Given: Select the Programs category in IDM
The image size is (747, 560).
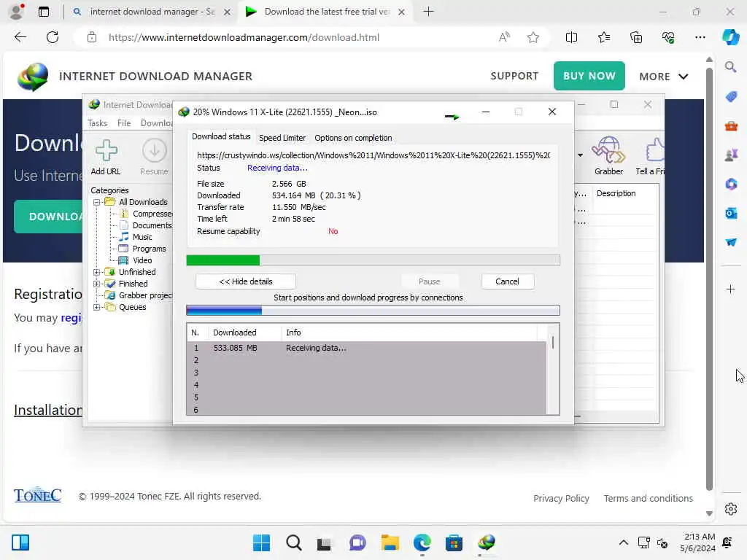Looking at the screenshot, I should (149, 249).
